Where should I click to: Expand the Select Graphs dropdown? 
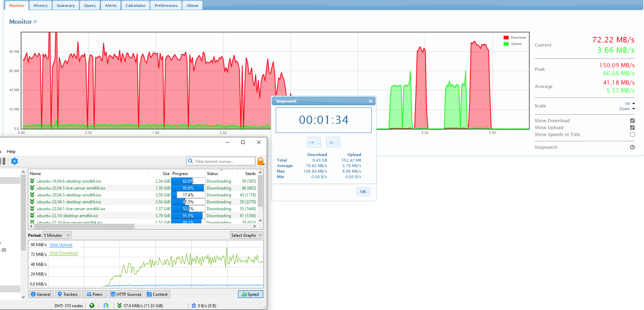click(246, 235)
